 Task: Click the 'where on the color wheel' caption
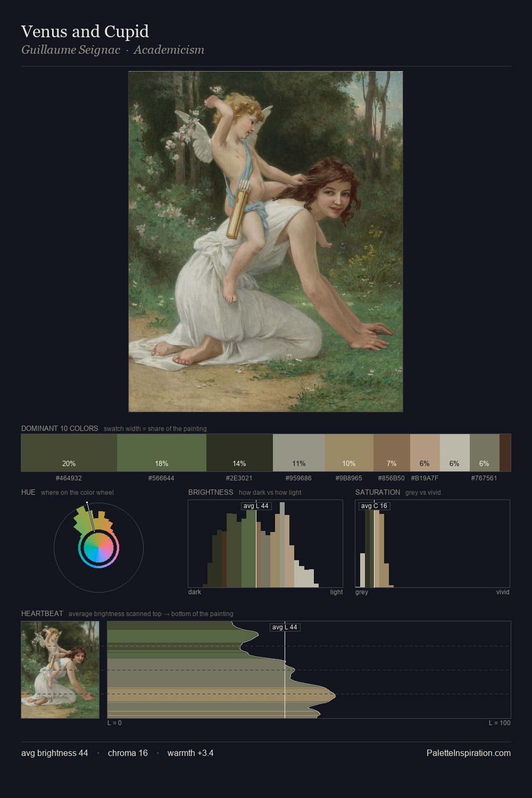(x=77, y=493)
